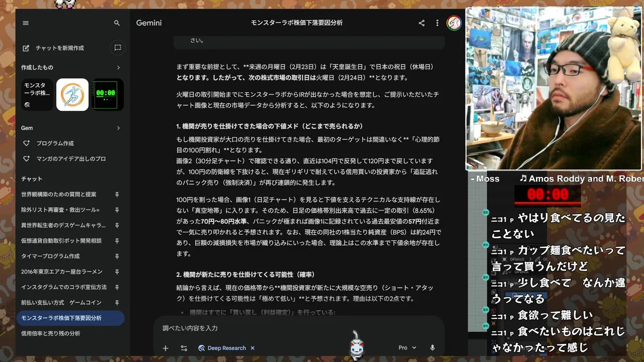Share the conversation via share icon
The width and height of the screenshot is (644, 362).
[x=422, y=23]
